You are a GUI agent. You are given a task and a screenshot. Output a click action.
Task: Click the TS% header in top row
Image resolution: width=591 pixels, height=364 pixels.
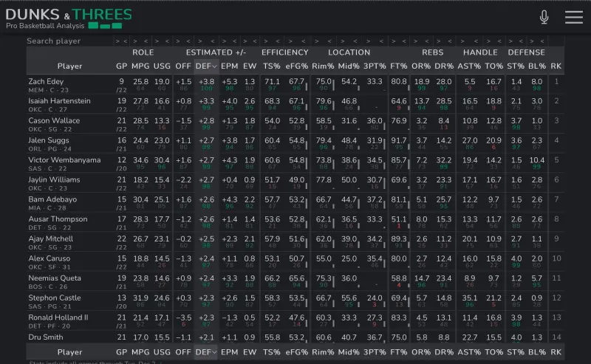[272, 66]
